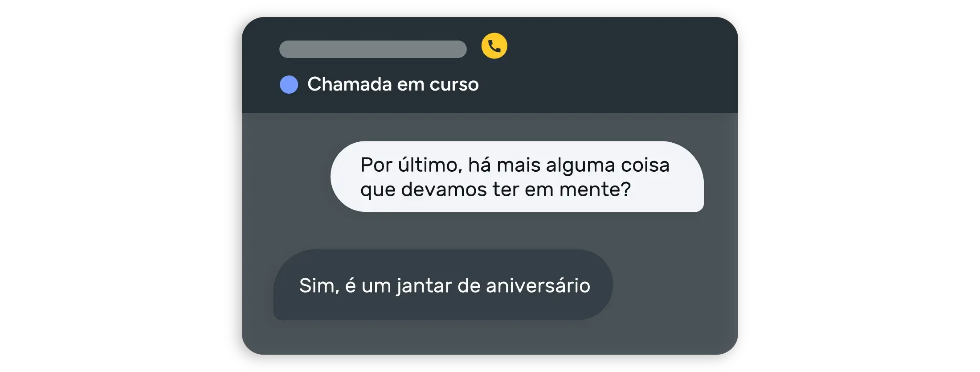Select the dark "Sim, é um jantar" reply bubble

443,285
